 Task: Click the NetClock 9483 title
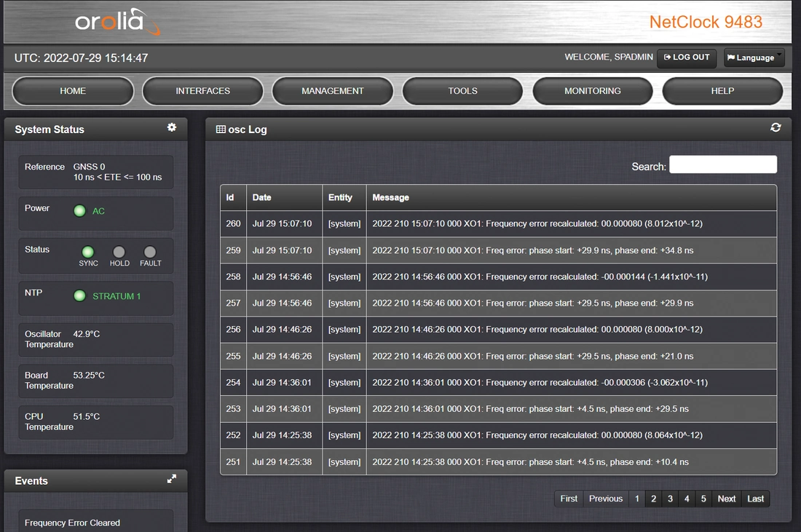[706, 22]
